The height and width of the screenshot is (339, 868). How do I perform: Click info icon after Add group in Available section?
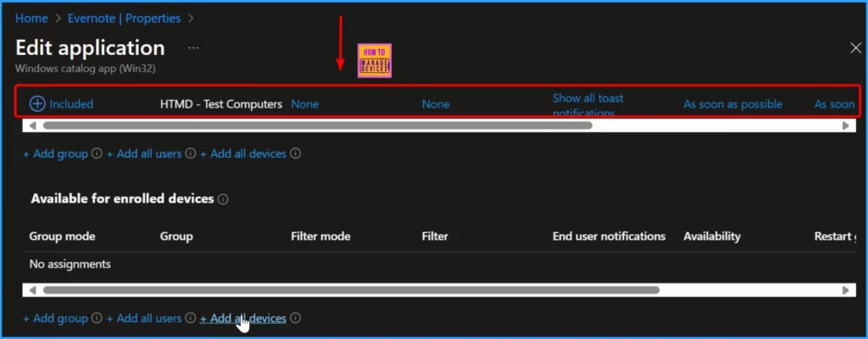pyautogui.click(x=97, y=319)
